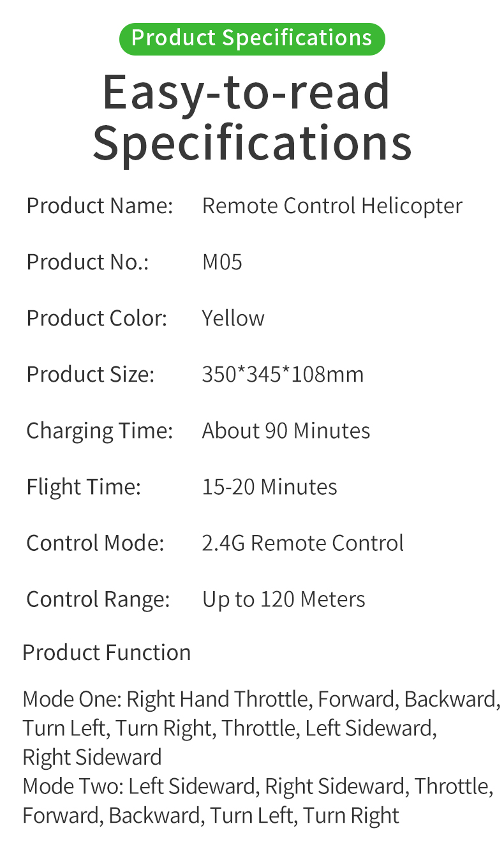The image size is (504, 856).
Task: Click the Product Name label
Action: pos(100,206)
